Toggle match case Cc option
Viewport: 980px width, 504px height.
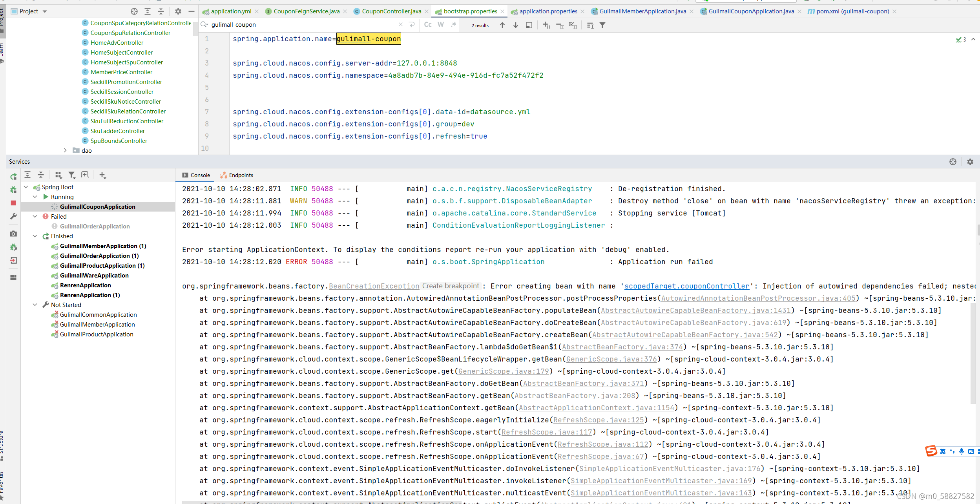click(x=428, y=25)
